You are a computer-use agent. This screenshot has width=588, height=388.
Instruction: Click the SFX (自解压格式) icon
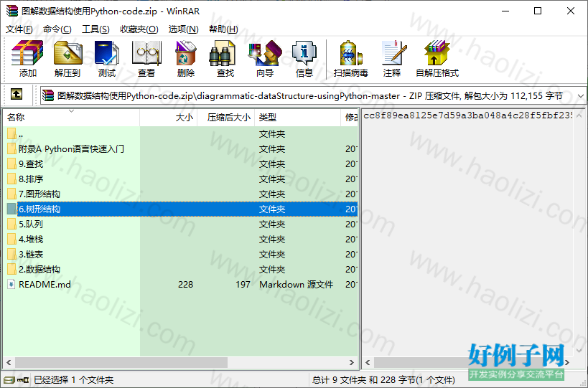(437, 53)
